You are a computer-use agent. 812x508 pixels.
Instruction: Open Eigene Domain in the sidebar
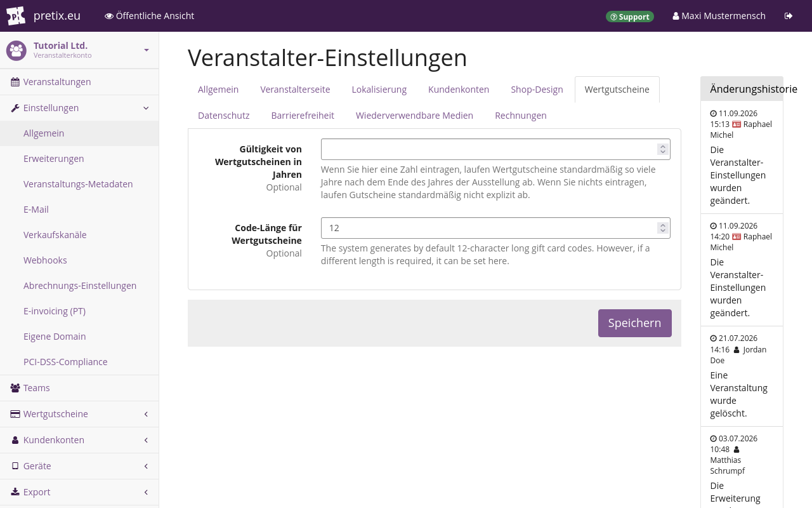[x=79, y=337]
